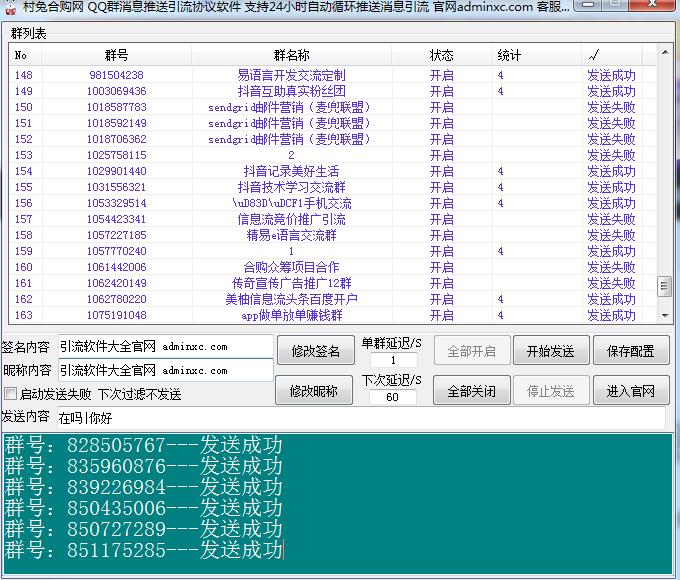
Task: Click 发送成功 result in row 163
Action: pyautogui.click(x=611, y=315)
